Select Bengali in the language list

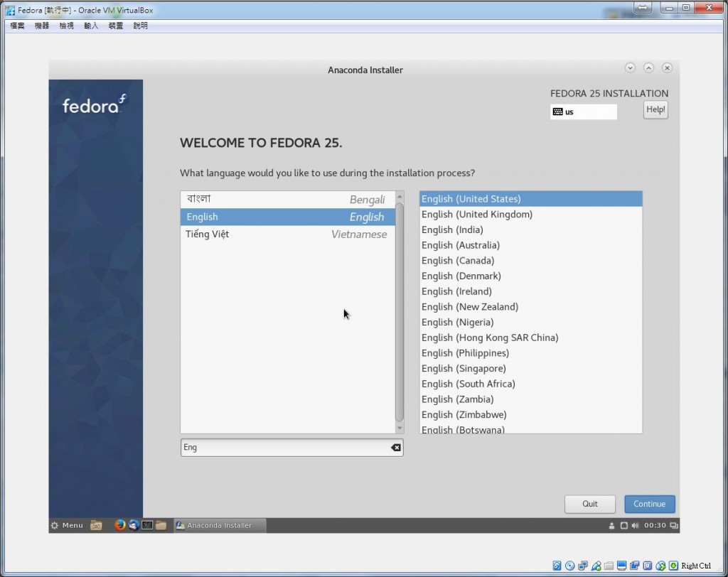(288, 200)
